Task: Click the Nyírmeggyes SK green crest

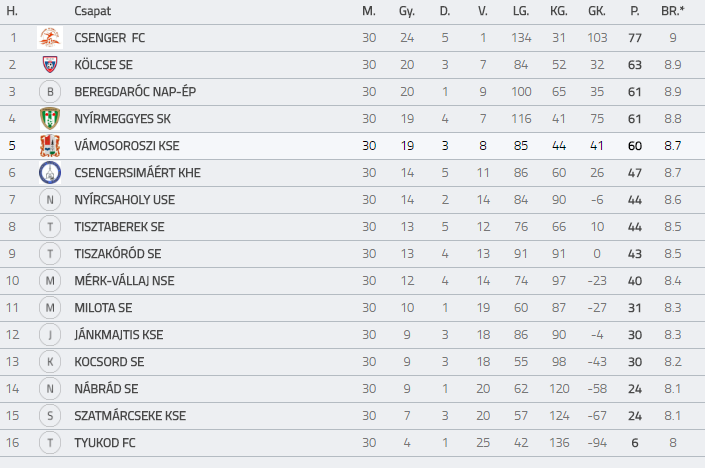Action: [50, 119]
